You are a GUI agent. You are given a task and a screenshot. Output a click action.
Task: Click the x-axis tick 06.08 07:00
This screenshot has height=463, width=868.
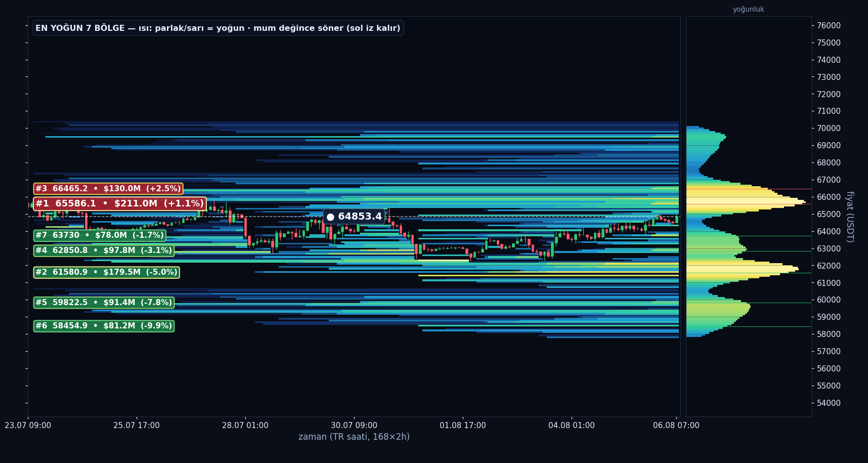[x=676, y=426]
